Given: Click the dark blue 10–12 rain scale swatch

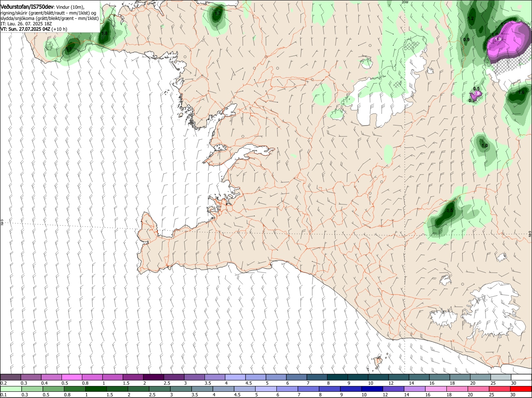Looking at the screenshot, I should pos(373,389).
